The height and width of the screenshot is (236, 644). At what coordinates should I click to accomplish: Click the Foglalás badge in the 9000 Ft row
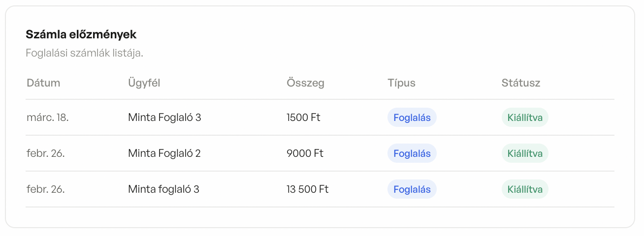point(412,153)
